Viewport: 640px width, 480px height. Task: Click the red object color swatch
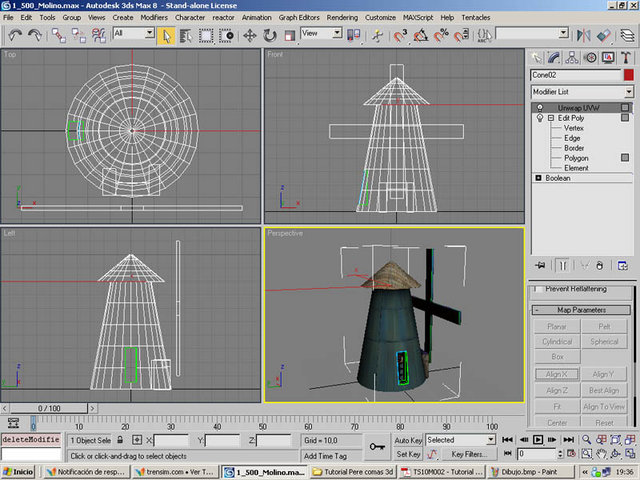628,75
